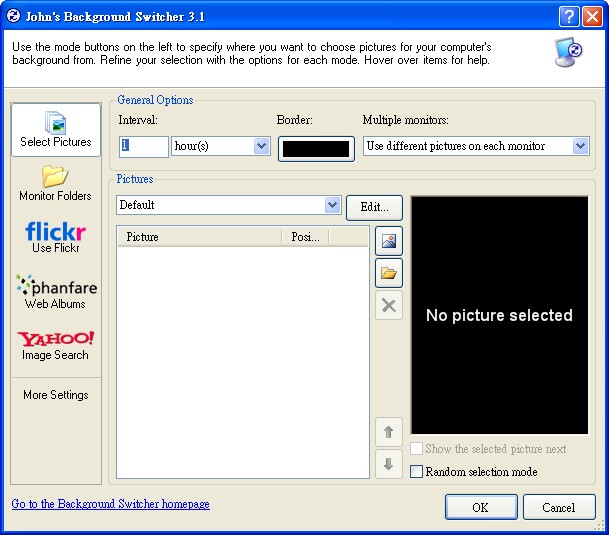This screenshot has height=535, width=609.
Task: Open Phanfare Web Albums mode
Action: click(56, 292)
